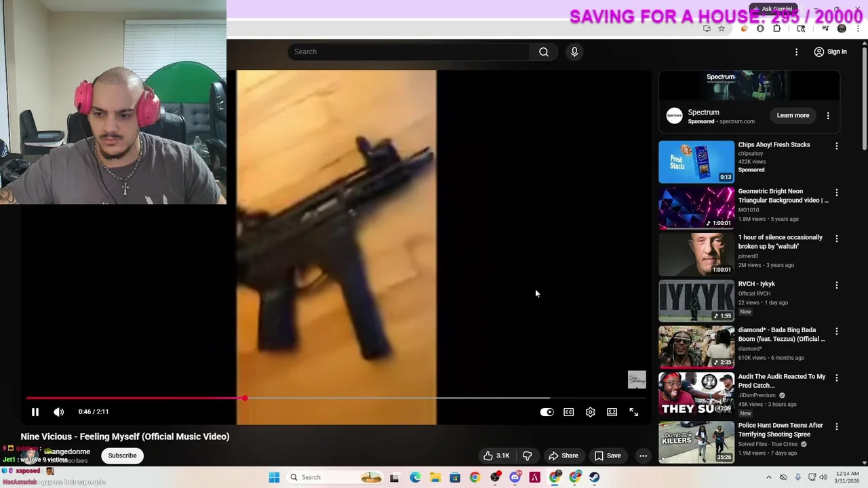The height and width of the screenshot is (488, 868).
Task: Click install app icon in address bar
Action: click(x=707, y=28)
